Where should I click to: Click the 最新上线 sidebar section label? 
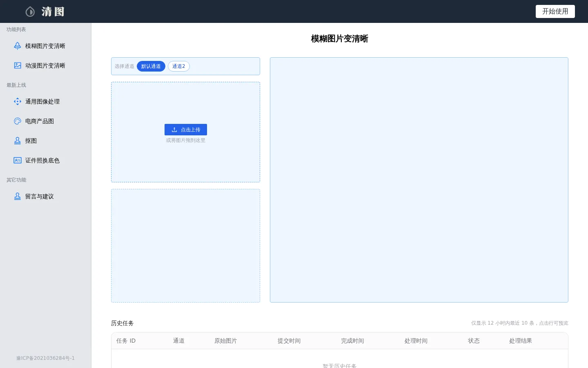coord(16,85)
